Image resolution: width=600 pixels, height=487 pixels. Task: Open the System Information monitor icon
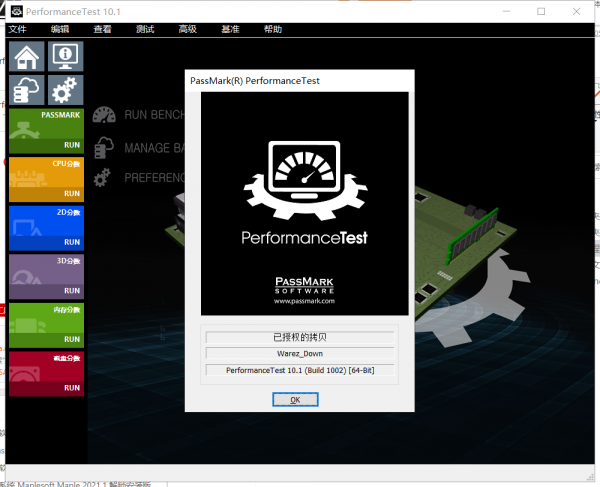[x=65, y=57]
